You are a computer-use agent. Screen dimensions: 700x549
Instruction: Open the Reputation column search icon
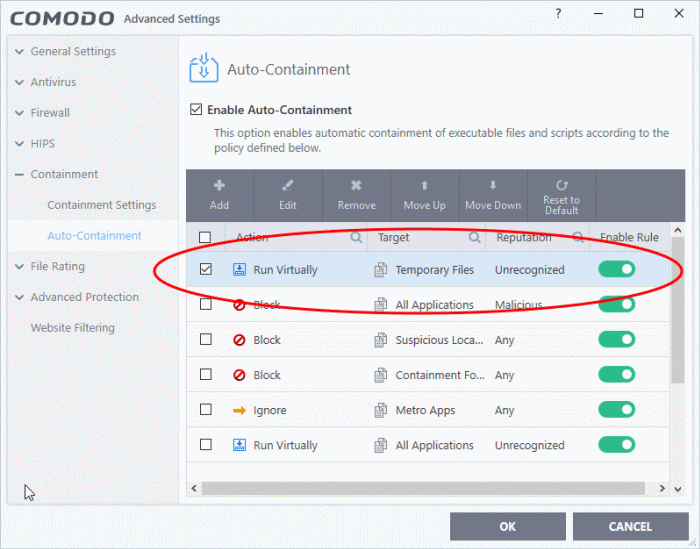tap(578, 237)
